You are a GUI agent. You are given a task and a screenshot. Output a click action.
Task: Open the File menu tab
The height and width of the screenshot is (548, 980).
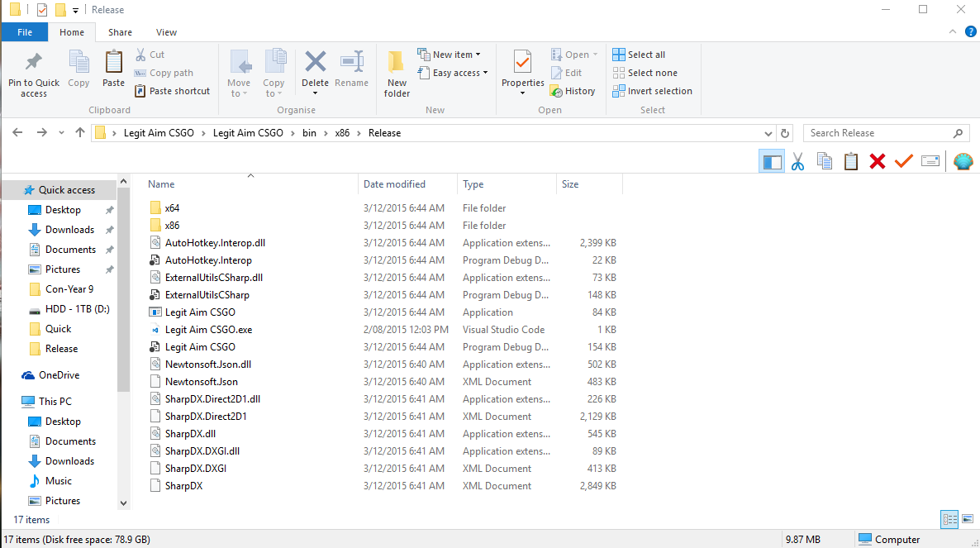(25, 32)
